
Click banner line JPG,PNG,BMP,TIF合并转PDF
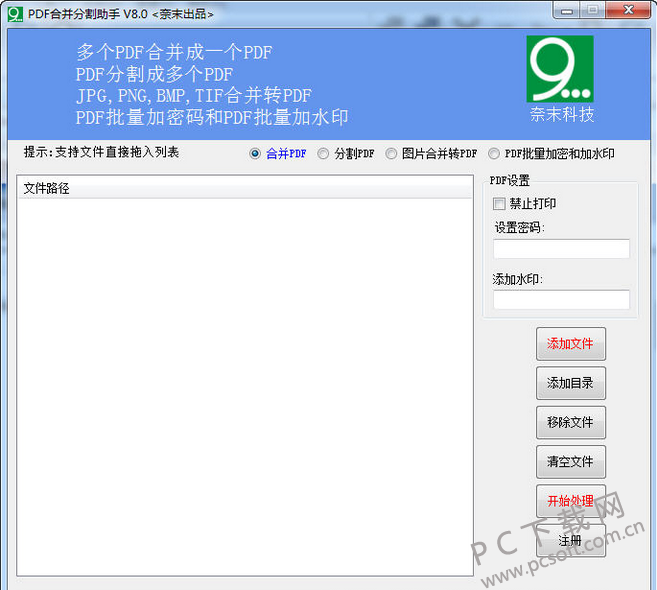194,96
